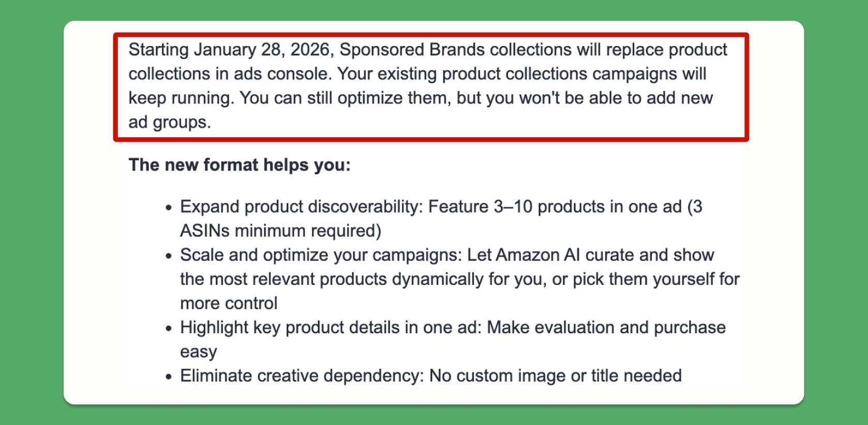The width and height of the screenshot is (868, 425).
Task: Click the "more control" line
Action: (x=229, y=303)
